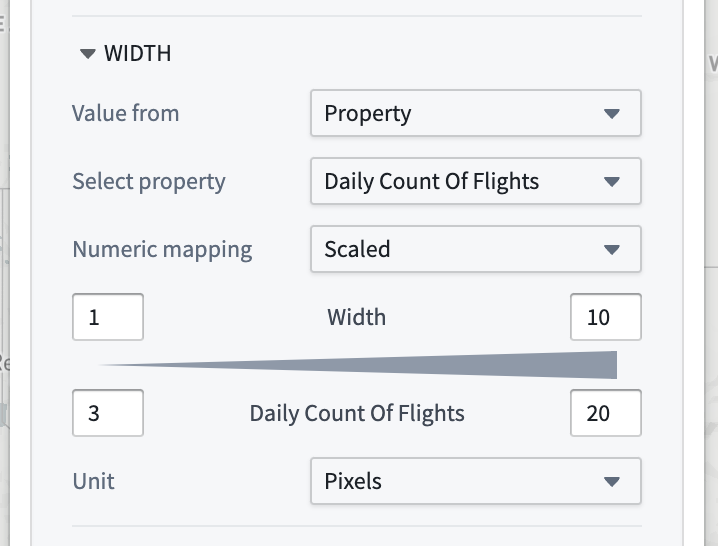Collapse the WIDTH section using its triangle
The image size is (718, 546).
pos(87,54)
